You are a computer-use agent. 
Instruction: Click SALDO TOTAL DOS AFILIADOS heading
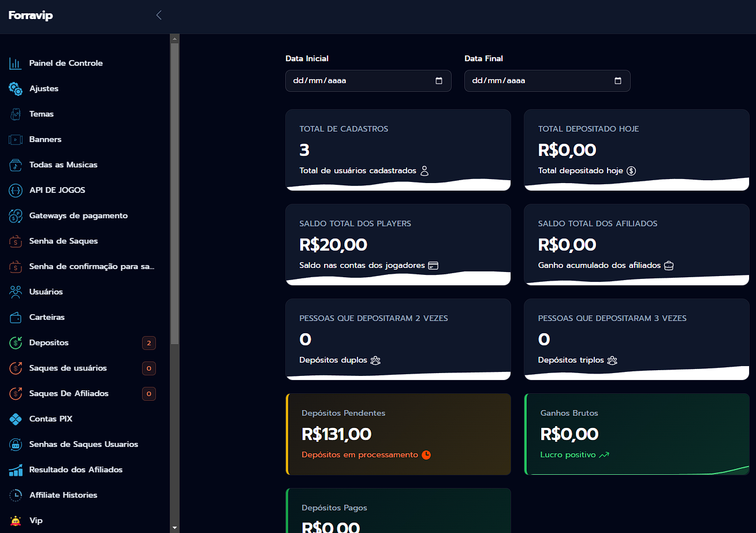pyautogui.click(x=598, y=223)
